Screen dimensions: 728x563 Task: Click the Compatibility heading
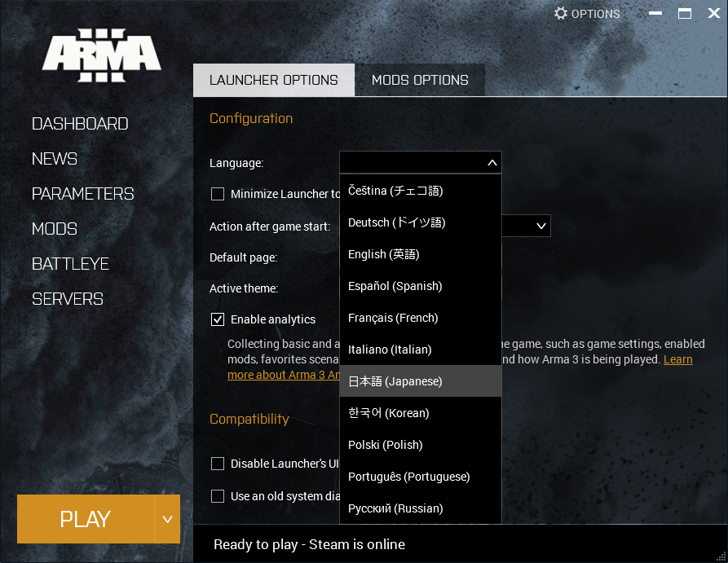[249, 419]
